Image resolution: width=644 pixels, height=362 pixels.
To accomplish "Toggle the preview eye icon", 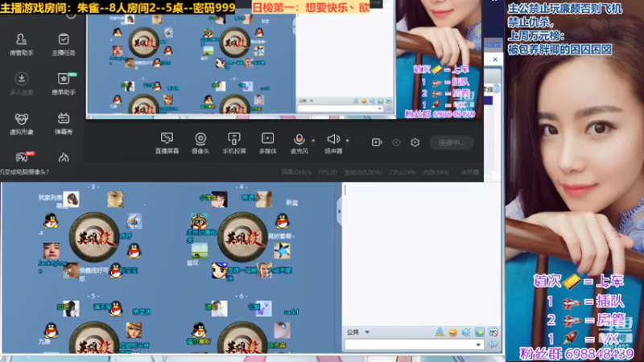I will tap(396, 142).
